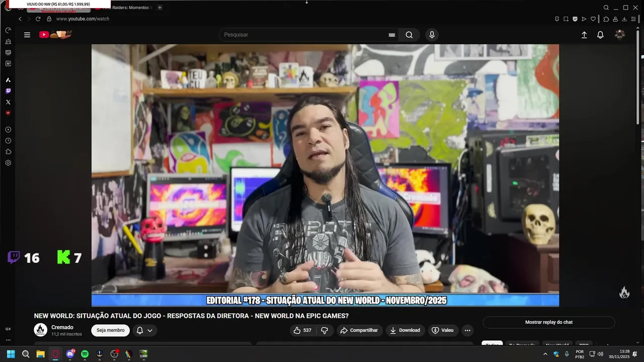
Task: Open GX Cleaner in the sidebar
Action: pos(8,41)
